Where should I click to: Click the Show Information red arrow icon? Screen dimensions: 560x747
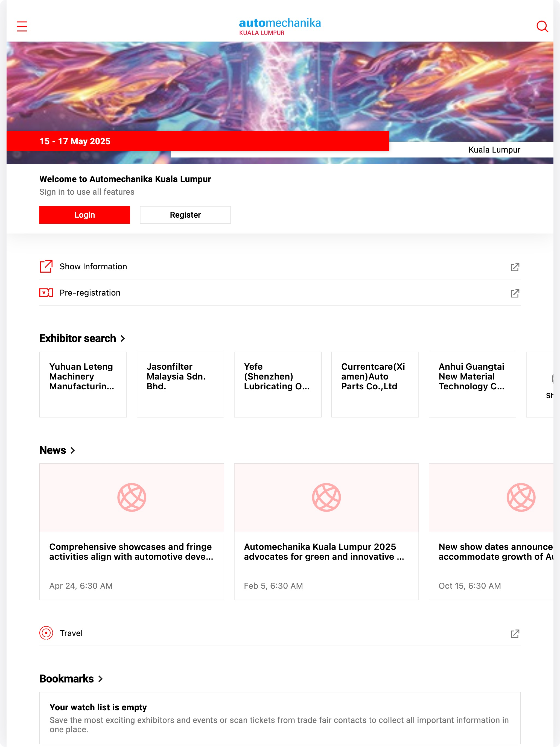tap(46, 266)
